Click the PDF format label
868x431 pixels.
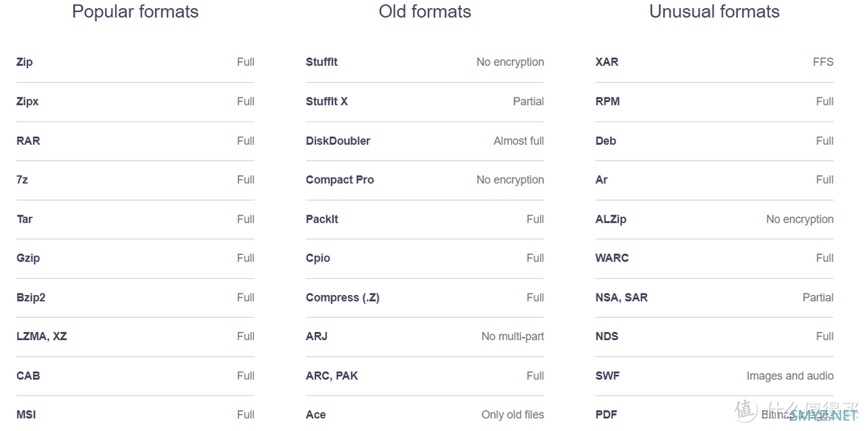[606, 414]
